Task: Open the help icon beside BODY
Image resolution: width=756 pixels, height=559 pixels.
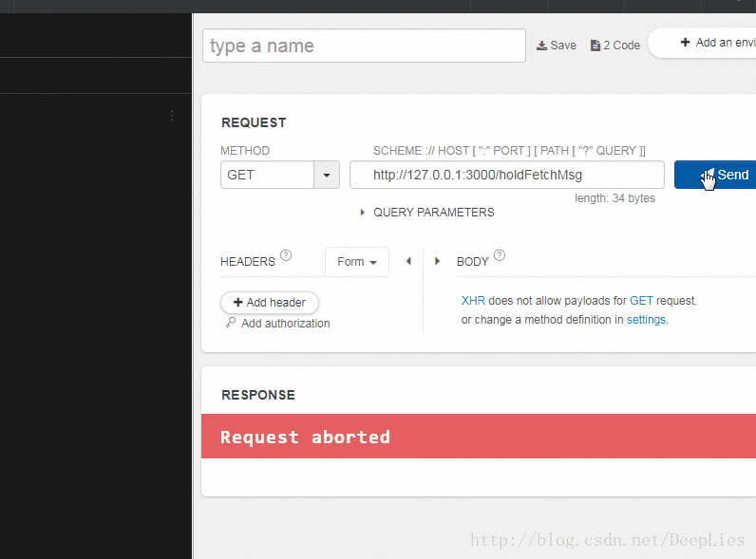Action: pos(500,255)
